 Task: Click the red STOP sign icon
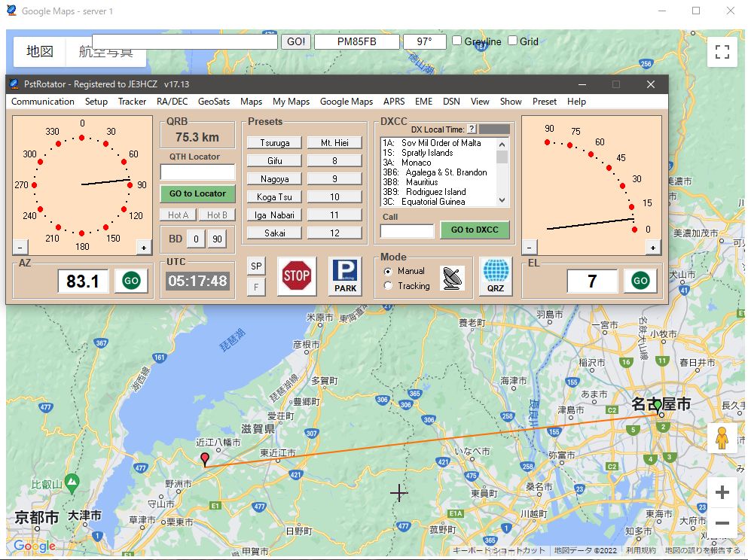[x=297, y=276]
